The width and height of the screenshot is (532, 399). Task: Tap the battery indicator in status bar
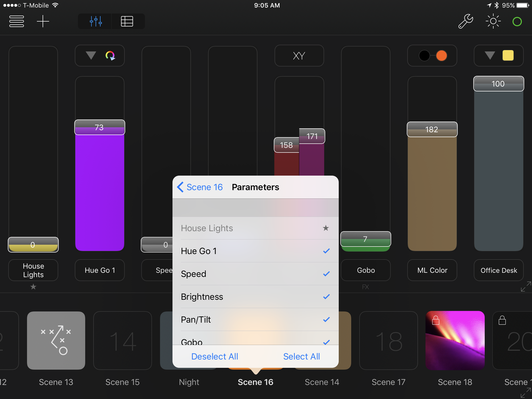tap(523, 5)
